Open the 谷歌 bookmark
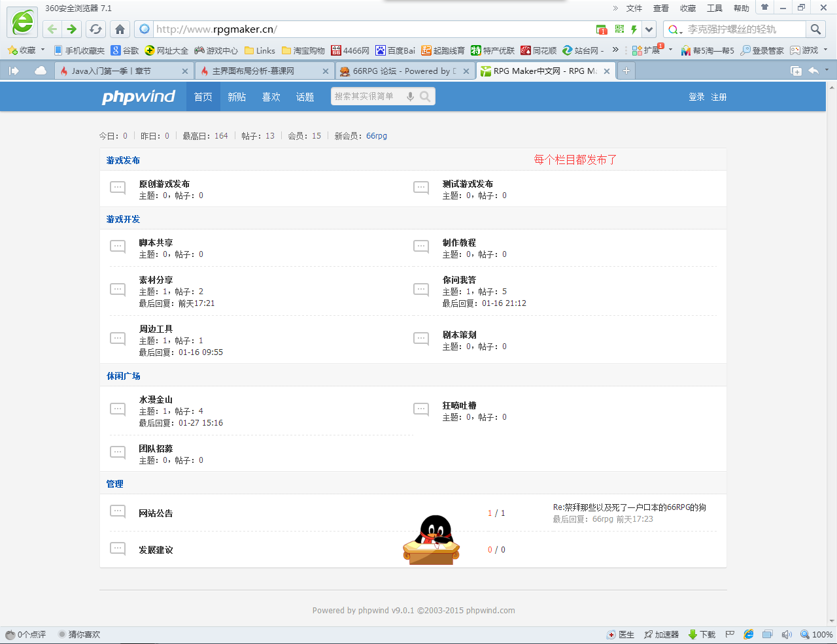Image resolution: width=837 pixels, height=644 pixels. [125, 50]
